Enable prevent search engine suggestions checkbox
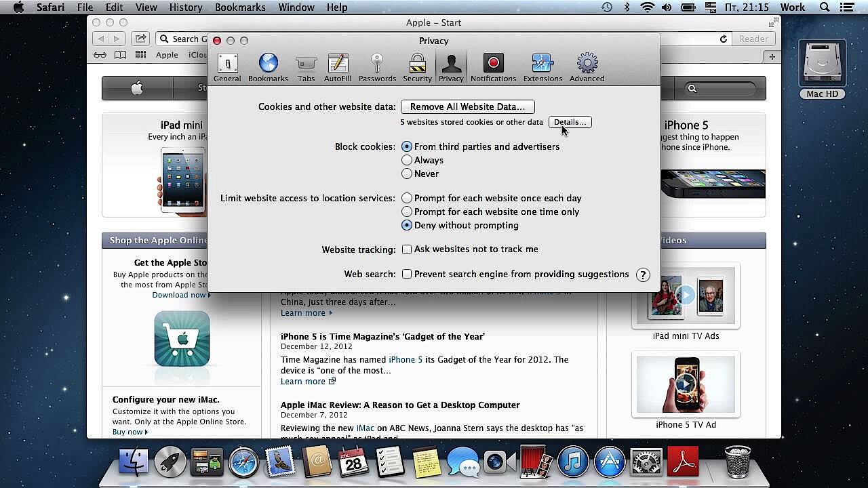The image size is (868, 488). [x=407, y=274]
